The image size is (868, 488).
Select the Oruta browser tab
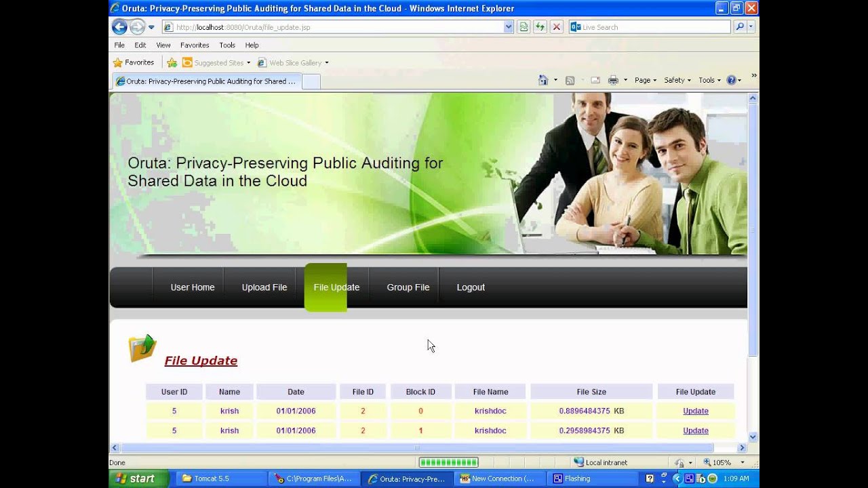point(205,81)
